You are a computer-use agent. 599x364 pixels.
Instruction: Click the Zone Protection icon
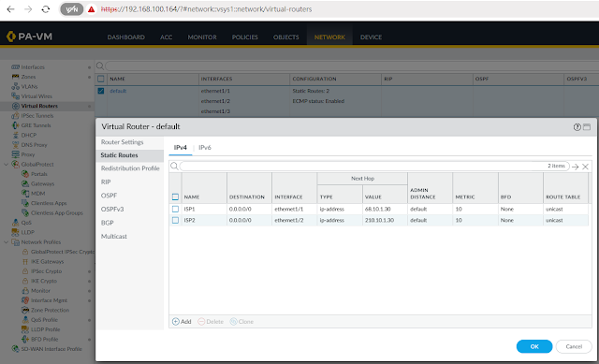coord(25,310)
